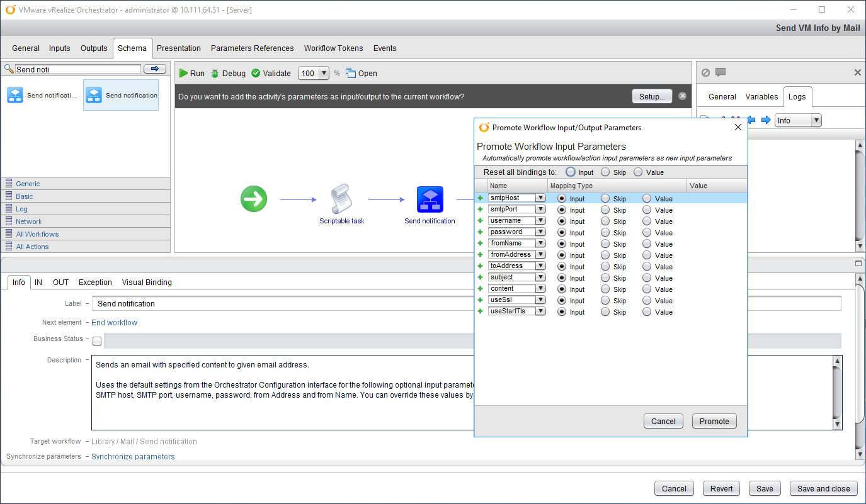Dismiss the parameter prompt banner with X icon

pyautogui.click(x=682, y=96)
